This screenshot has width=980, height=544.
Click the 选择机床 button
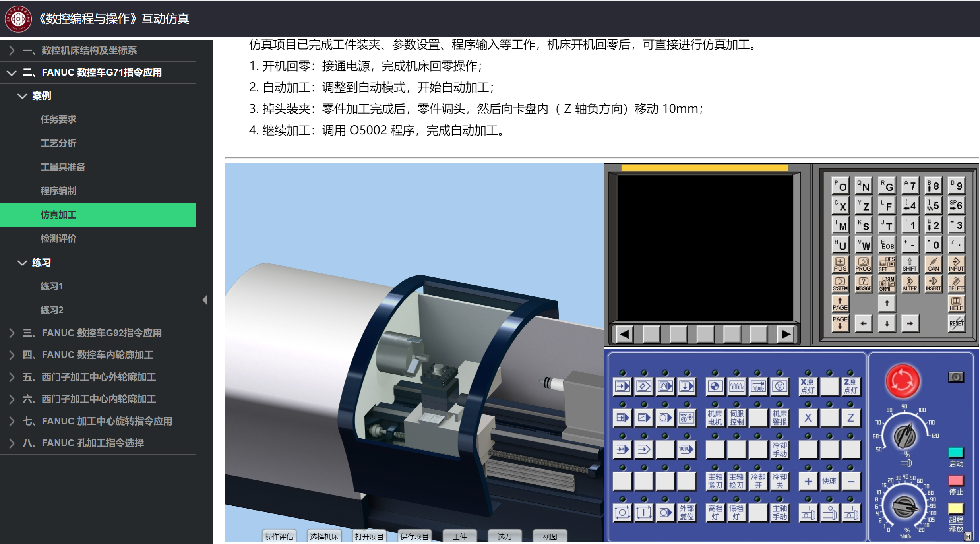[x=324, y=536]
